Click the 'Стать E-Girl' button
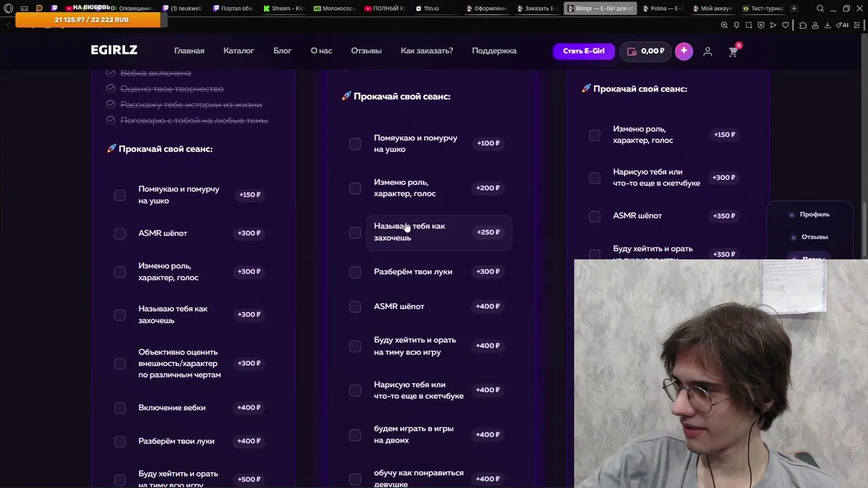The image size is (868, 488). [x=584, y=51]
